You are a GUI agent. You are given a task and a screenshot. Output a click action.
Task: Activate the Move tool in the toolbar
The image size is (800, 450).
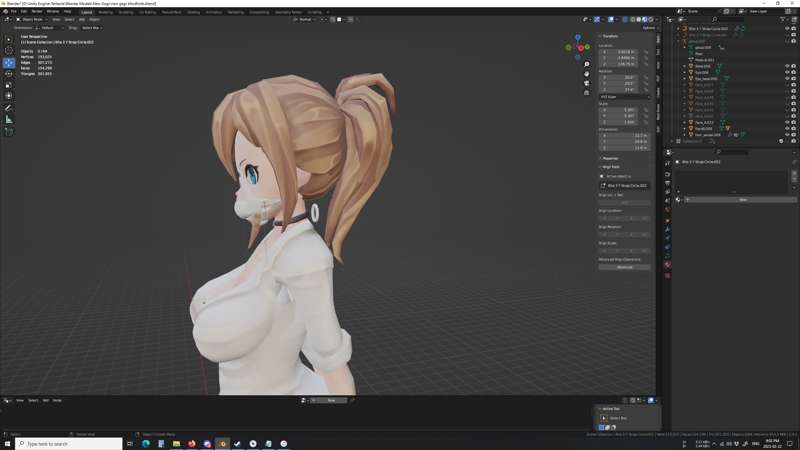coord(9,63)
